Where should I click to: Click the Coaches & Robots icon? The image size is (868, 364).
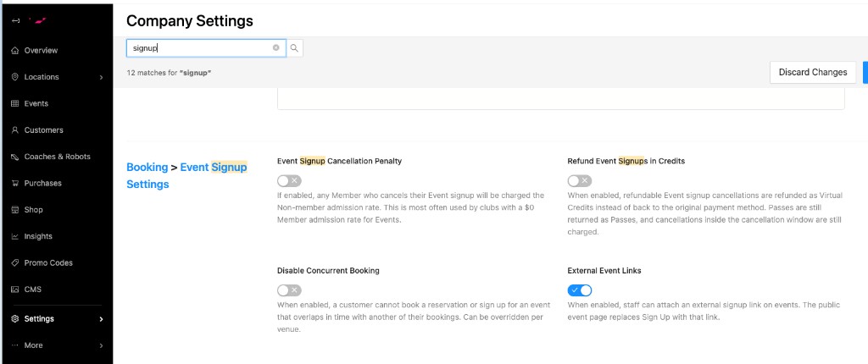coord(15,157)
